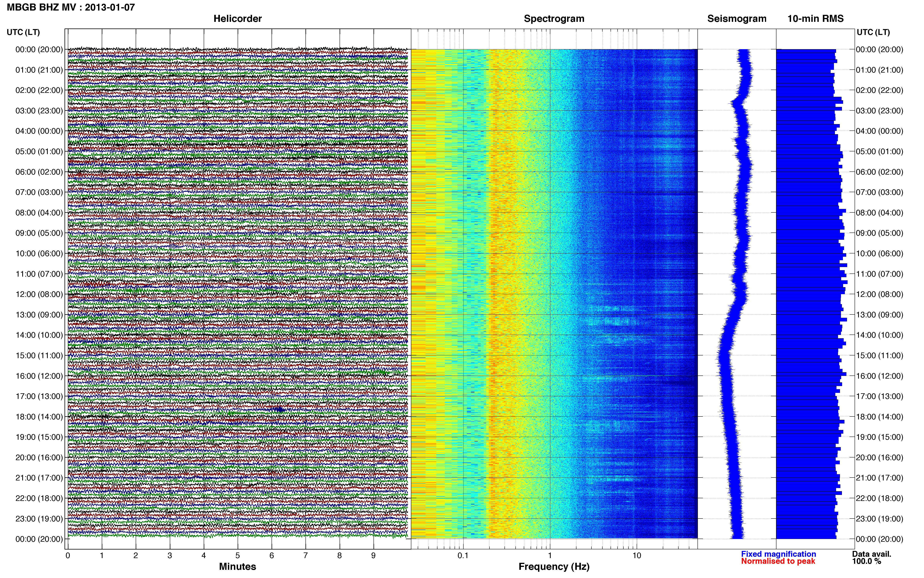The width and height of the screenshot is (924, 578).
Task: Click the 1 tick on the Frequency axis
Action: coord(550,555)
